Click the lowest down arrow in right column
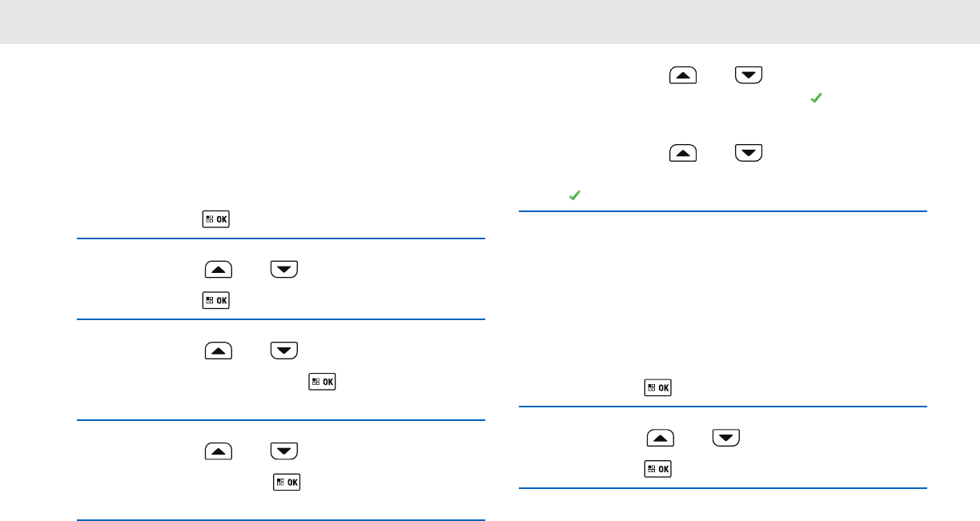The height and width of the screenshot is (521, 980). [x=725, y=439]
